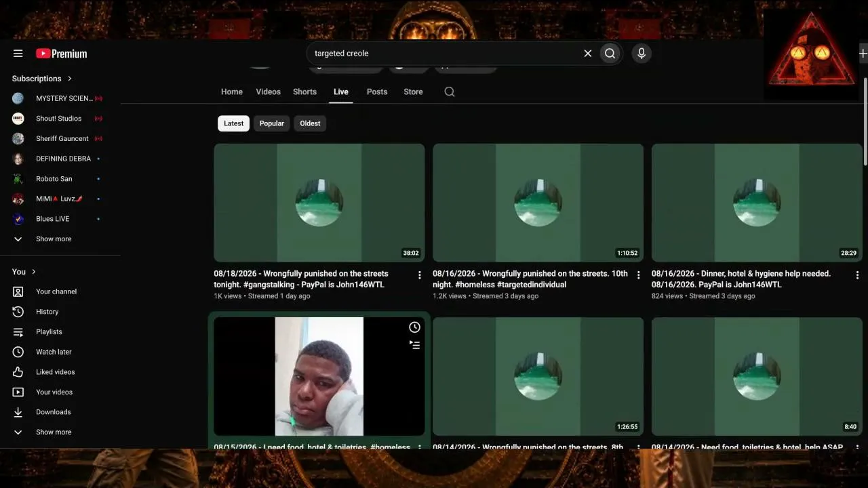868x488 pixels.
Task: Open 08/16/2026 Dinner, hotel & hygiene title
Action: click(741, 279)
